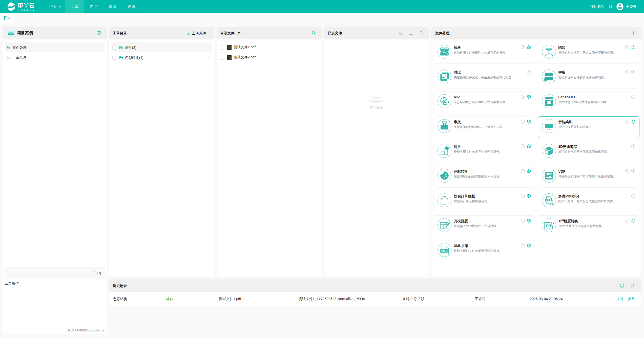Screen dimensions: 644x337
Task: Expand the 色彩转换(1) folder chevron
Action: click(209, 58)
